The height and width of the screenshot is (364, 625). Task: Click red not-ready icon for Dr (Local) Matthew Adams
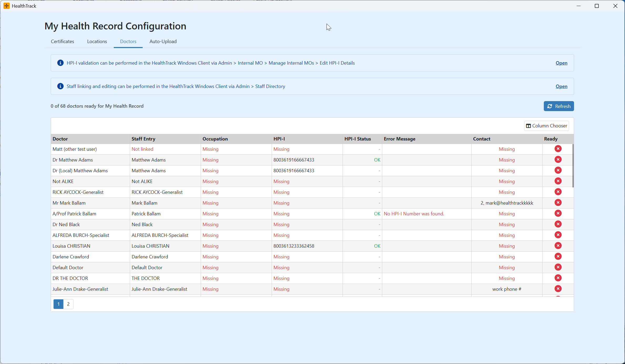click(558, 170)
